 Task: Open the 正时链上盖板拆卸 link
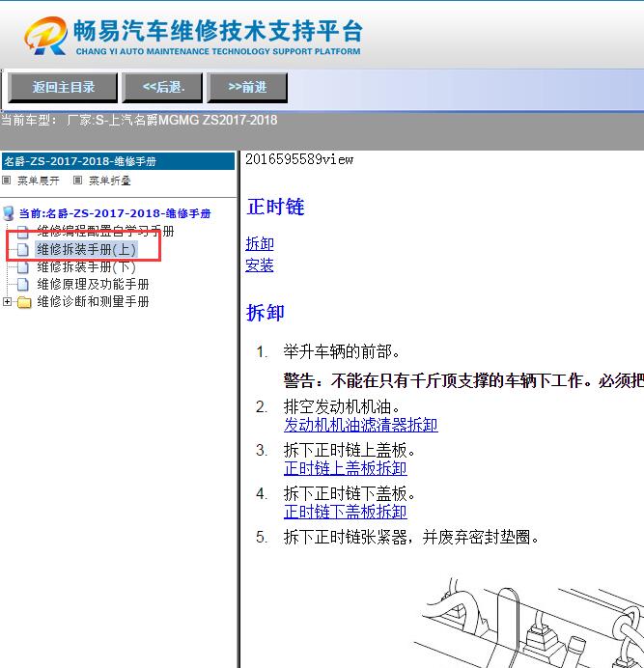(x=346, y=468)
